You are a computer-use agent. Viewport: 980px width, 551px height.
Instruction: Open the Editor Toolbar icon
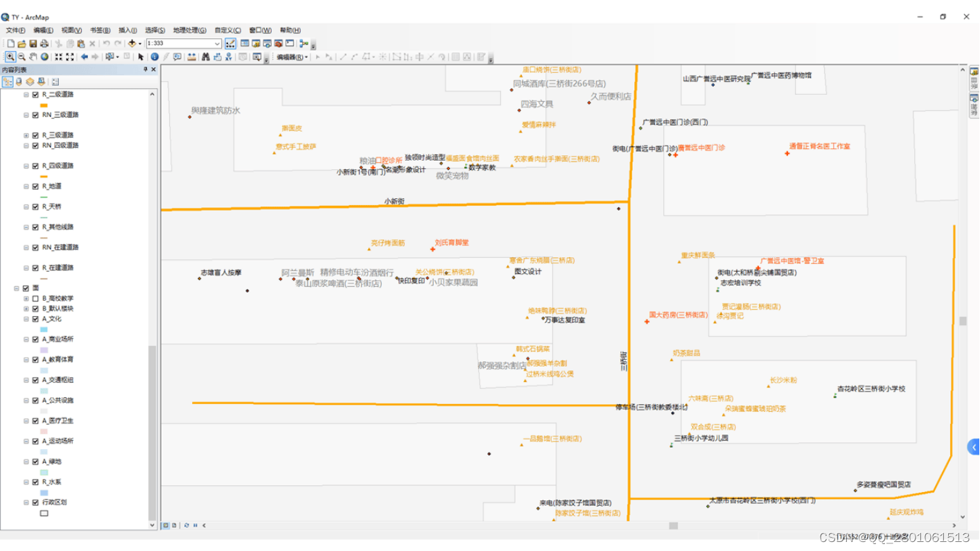(230, 44)
